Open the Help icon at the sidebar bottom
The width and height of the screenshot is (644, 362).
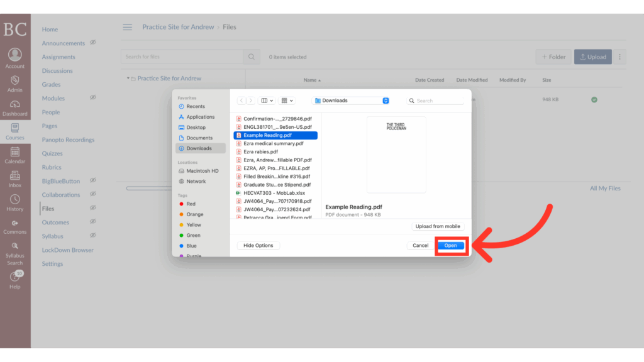pos(14,275)
